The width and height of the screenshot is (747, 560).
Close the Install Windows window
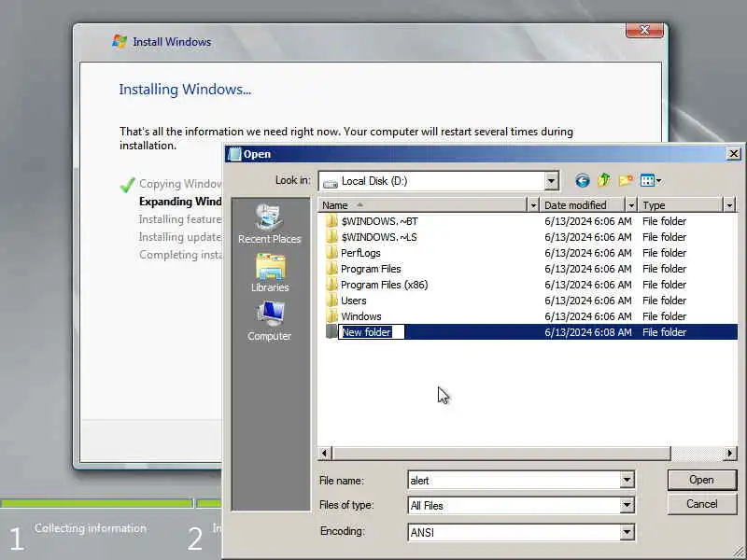pos(644,30)
